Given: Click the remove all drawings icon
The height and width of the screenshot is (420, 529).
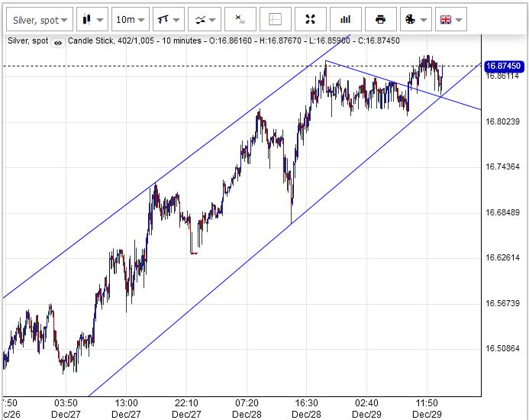Looking at the screenshot, I should pos(240,19).
